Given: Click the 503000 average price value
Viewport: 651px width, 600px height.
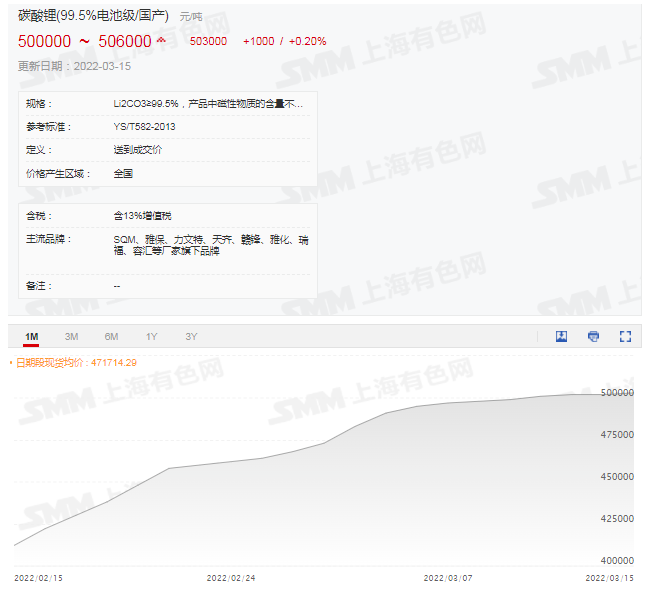Looking at the screenshot, I should click(208, 42).
